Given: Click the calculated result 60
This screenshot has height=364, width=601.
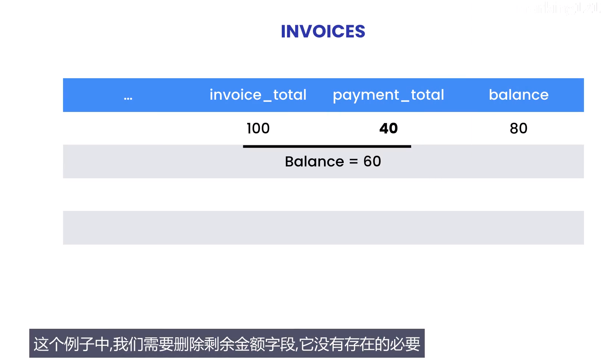Looking at the screenshot, I should pyautogui.click(x=372, y=162).
